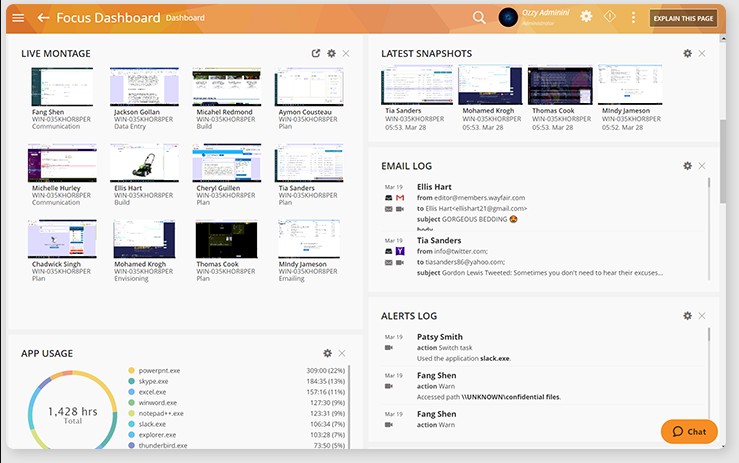Viewport: 739px width, 463px height.
Task: Click the Explain This Page button
Action: tap(683, 18)
